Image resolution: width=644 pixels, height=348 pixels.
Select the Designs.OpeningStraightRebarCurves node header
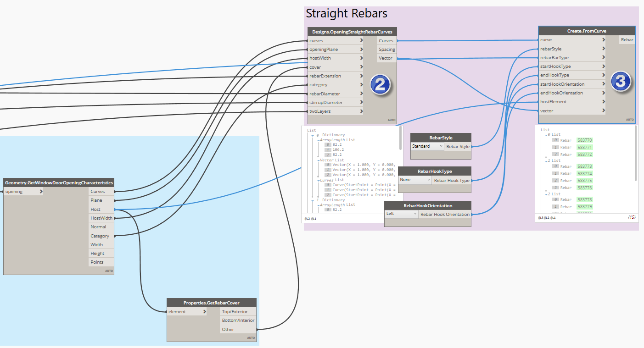pyautogui.click(x=353, y=32)
